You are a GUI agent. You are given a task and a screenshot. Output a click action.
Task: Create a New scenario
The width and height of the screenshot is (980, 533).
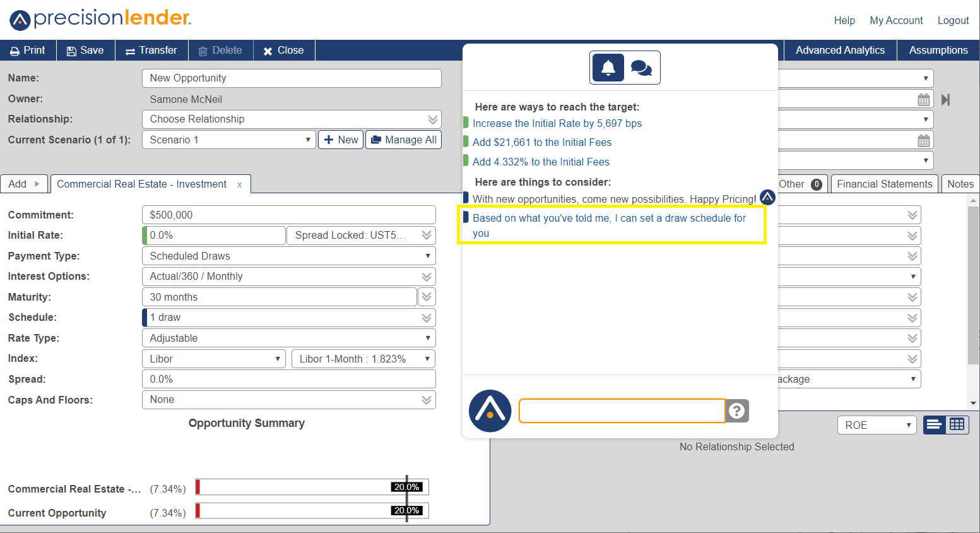[341, 140]
